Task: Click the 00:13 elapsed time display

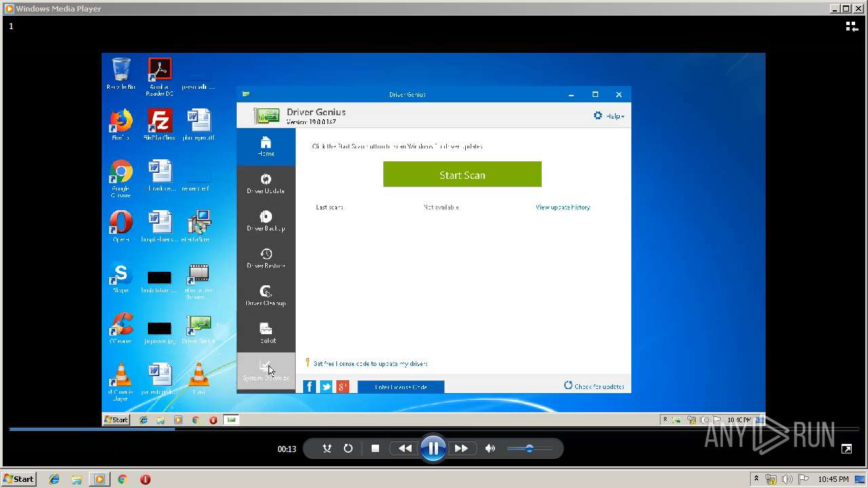Action: [x=287, y=449]
